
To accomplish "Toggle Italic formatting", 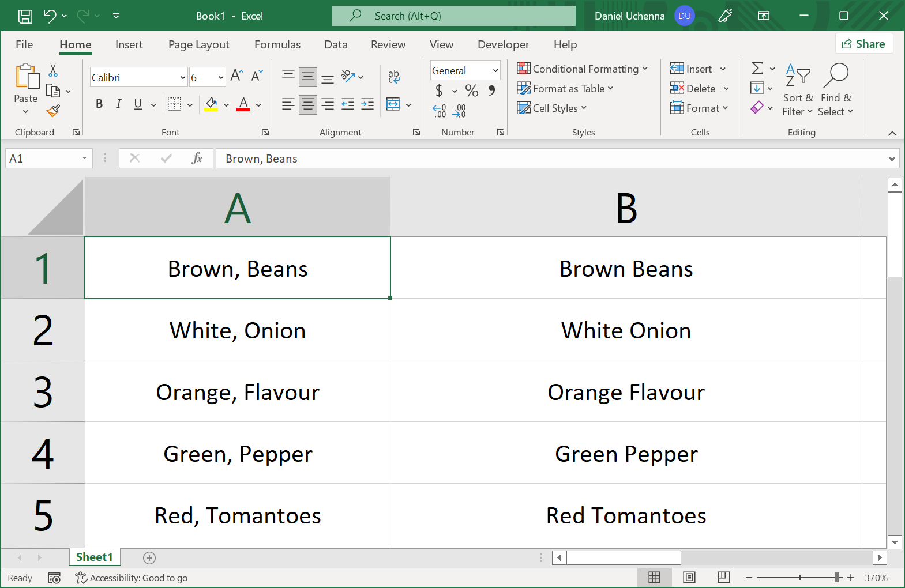I will point(118,104).
